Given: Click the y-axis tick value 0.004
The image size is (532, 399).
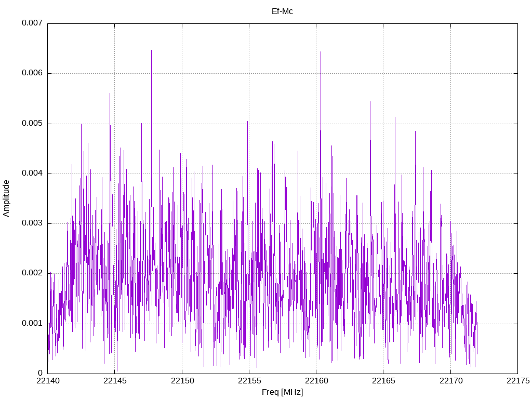Looking at the screenshot, I should (32, 173).
